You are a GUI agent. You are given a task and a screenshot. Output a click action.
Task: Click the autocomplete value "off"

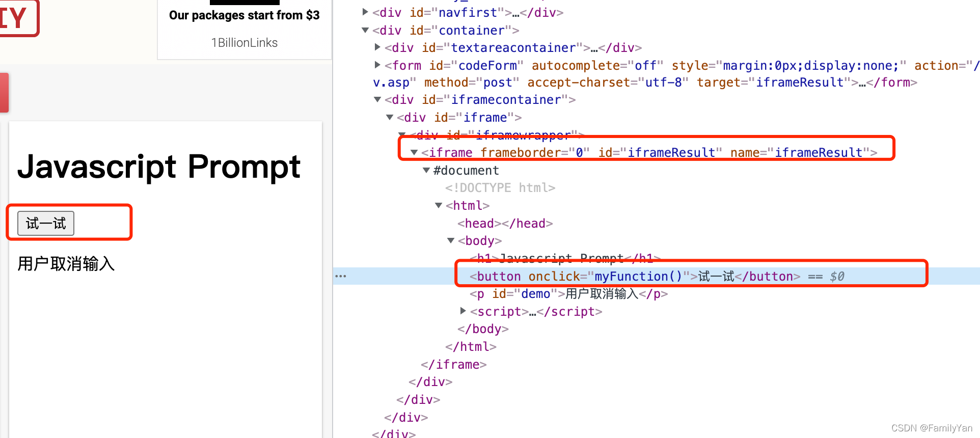point(646,66)
